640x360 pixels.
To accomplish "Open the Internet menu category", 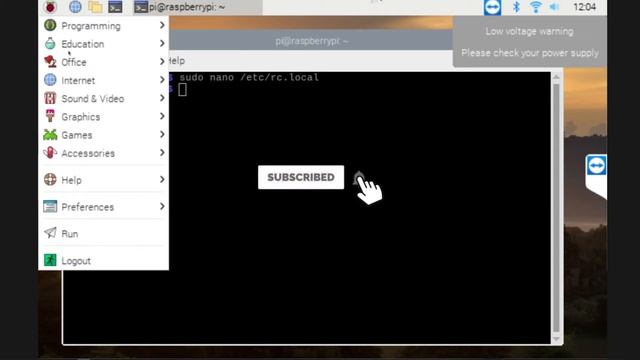I will [104, 80].
